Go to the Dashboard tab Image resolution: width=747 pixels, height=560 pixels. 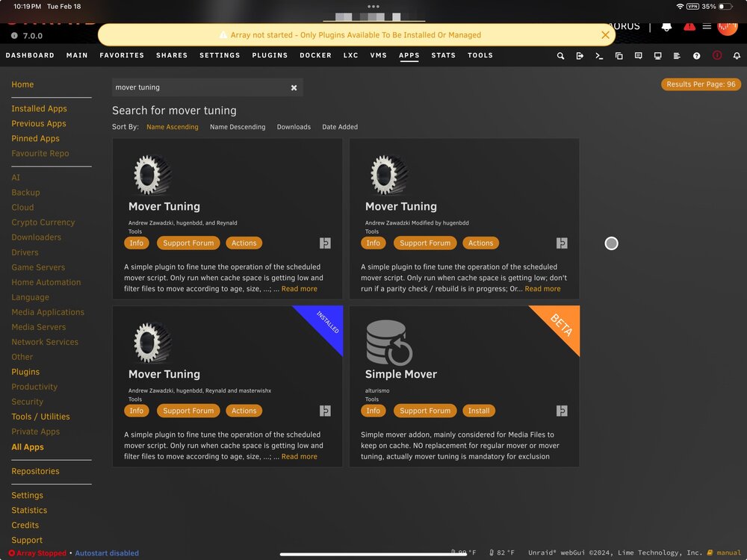pyautogui.click(x=30, y=55)
